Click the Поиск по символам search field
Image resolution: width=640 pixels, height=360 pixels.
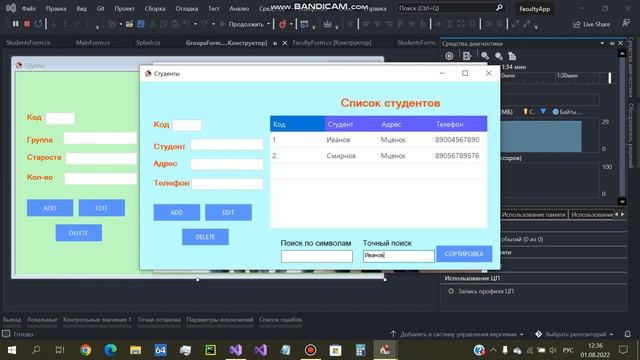[x=317, y=256]
